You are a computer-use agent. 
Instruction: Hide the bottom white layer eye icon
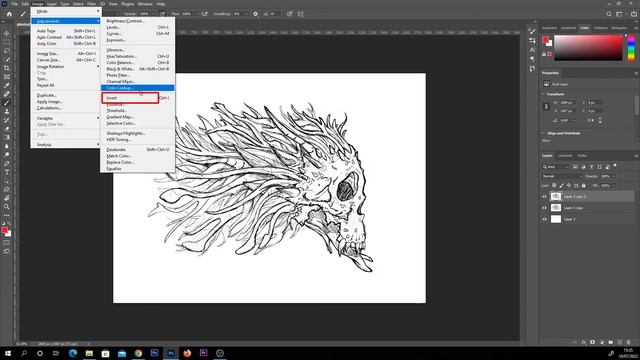(x=544, y=219)
